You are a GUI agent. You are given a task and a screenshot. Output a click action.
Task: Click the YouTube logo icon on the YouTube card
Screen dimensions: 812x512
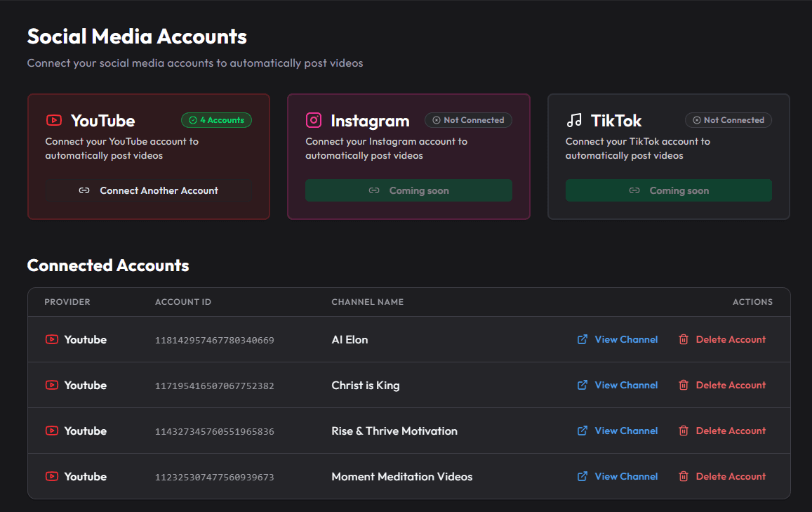(x=54, y=120)
